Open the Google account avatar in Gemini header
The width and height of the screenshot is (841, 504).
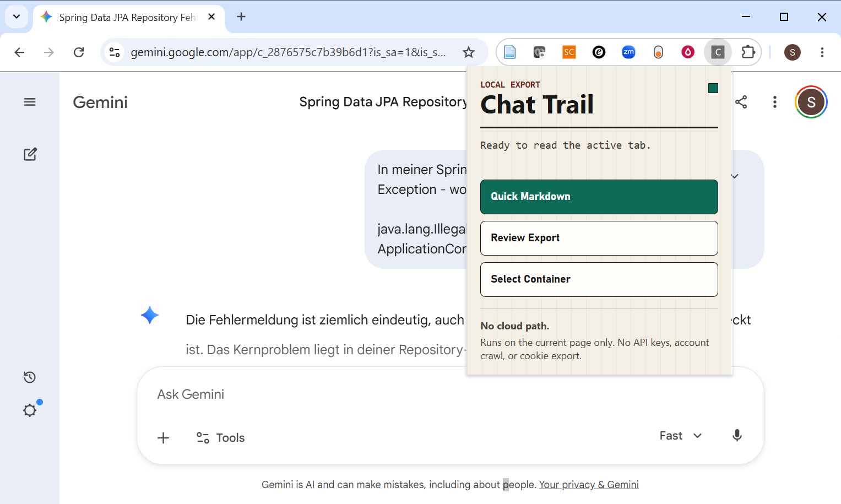tap(811, 102)
